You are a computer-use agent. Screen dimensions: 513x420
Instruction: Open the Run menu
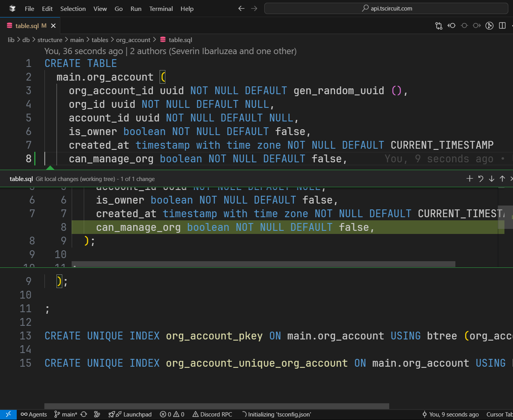(136, 9)
